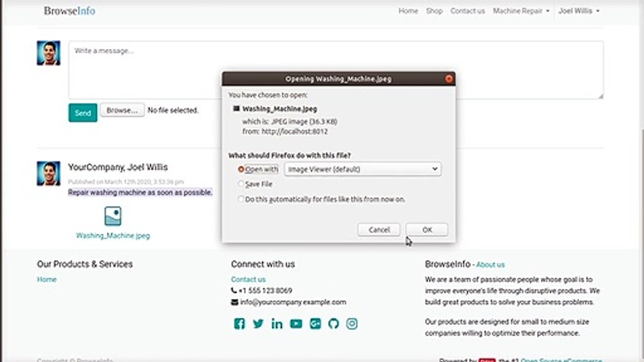Expand the Joel Willis user menu
This screenshot has height=362, width=644.
[579, 11]
